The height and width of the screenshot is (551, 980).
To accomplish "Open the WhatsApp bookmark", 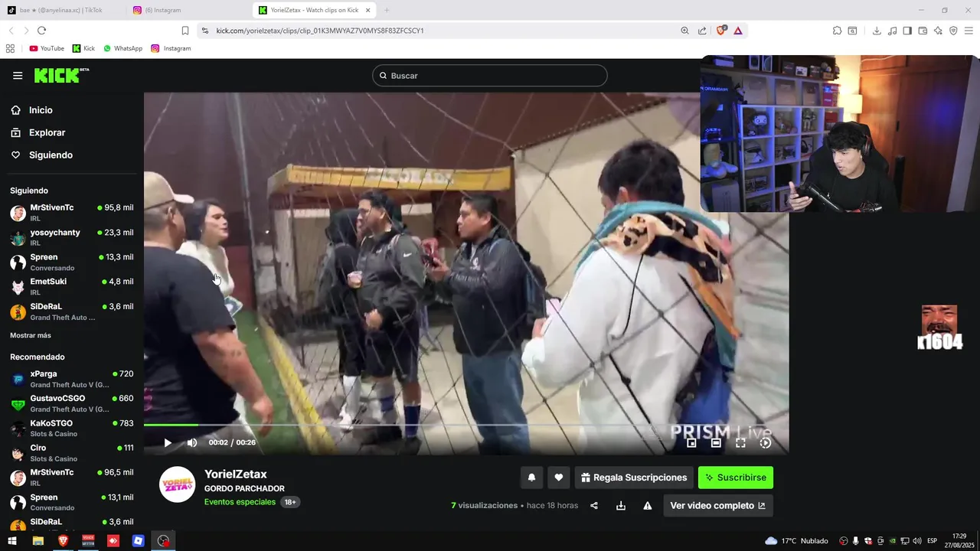I will [122, 48].
